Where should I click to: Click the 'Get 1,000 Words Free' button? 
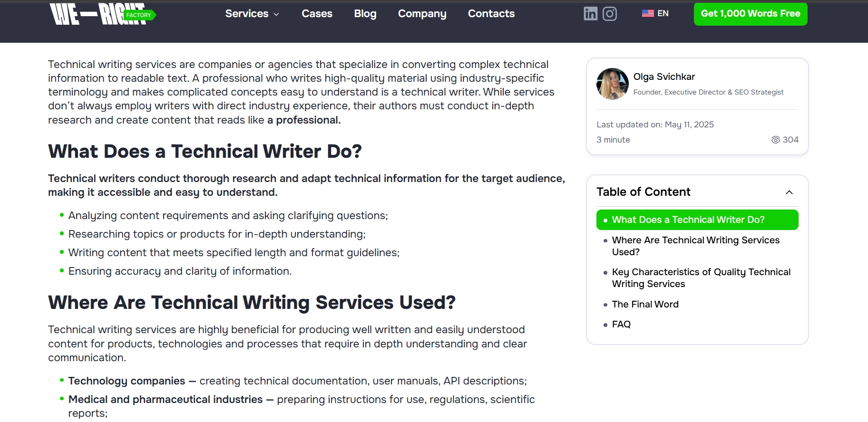750,14
